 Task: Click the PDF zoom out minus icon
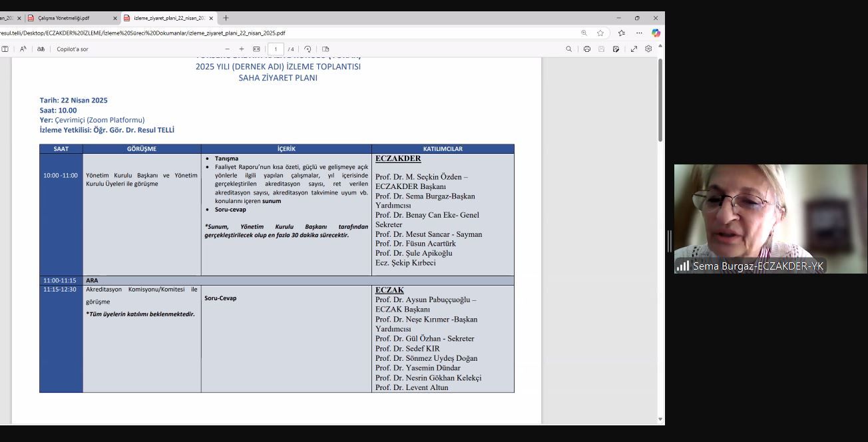227,49
